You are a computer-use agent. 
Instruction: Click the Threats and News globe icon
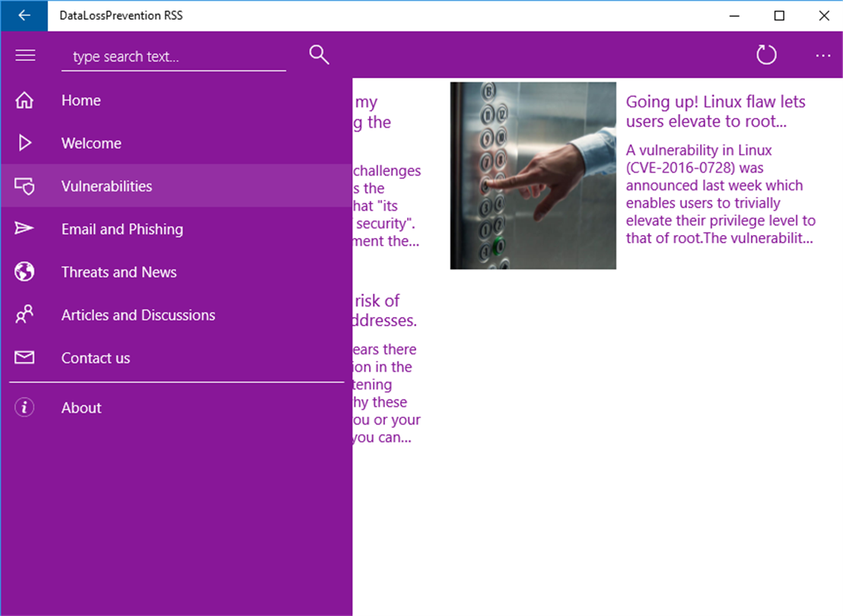coord(24,271)
